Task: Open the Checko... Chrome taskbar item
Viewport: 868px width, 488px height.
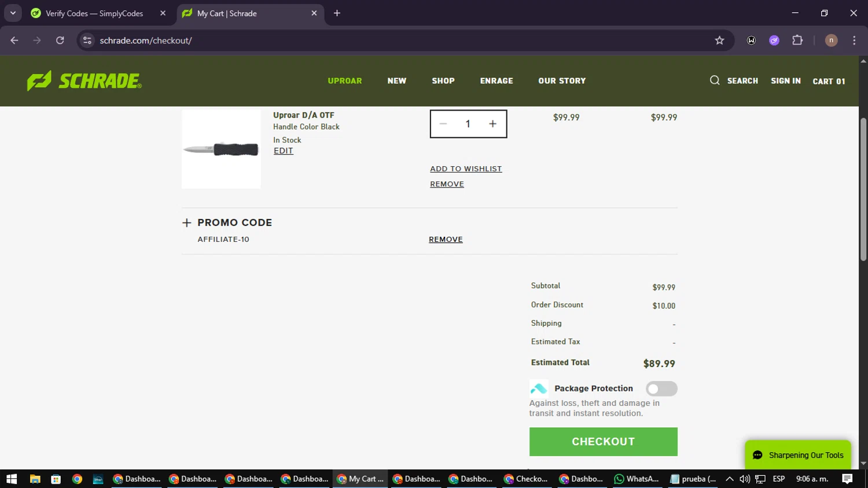Action: point(526,479)
